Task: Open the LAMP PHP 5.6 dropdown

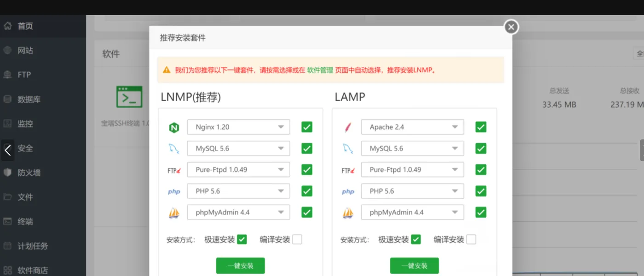Action: (x=412, y=191)
